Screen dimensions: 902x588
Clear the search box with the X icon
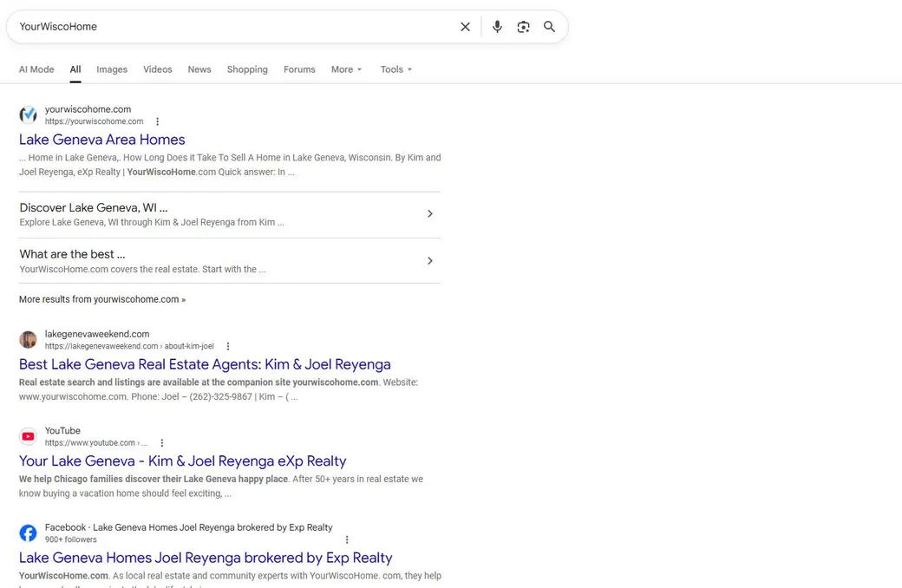(466, 27)
